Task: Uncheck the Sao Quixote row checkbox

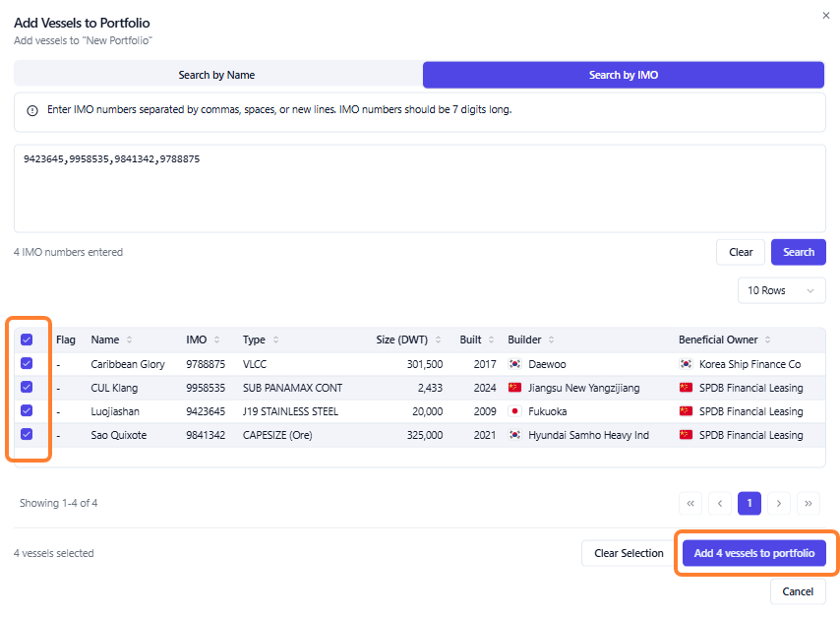Action: [27, 434]
